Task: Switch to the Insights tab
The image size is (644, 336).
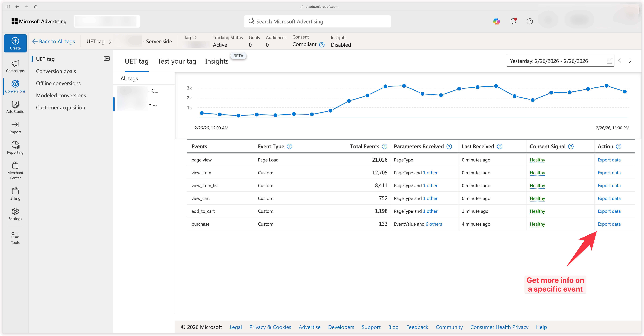Action: click(216, 61)
